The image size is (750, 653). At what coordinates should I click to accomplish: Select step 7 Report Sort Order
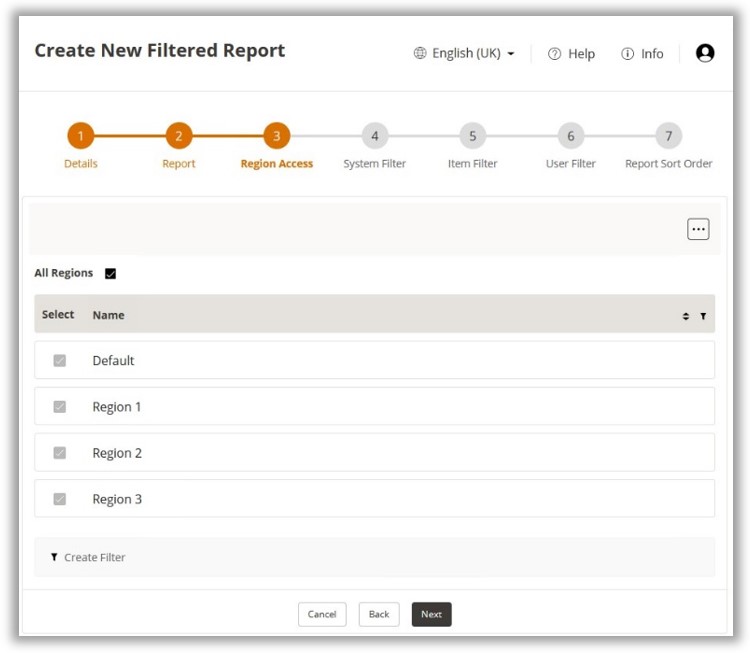tap(668, 136)
